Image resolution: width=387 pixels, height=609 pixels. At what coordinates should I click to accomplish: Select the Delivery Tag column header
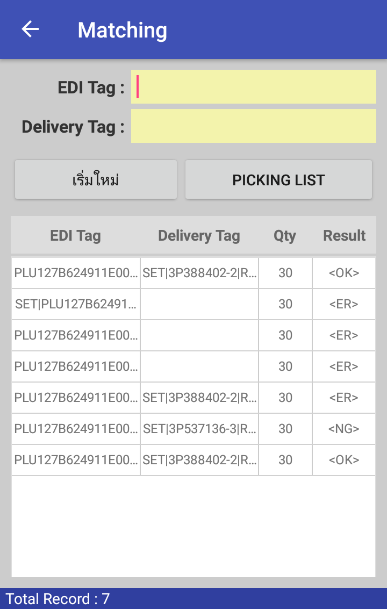[x=199, y=236]
